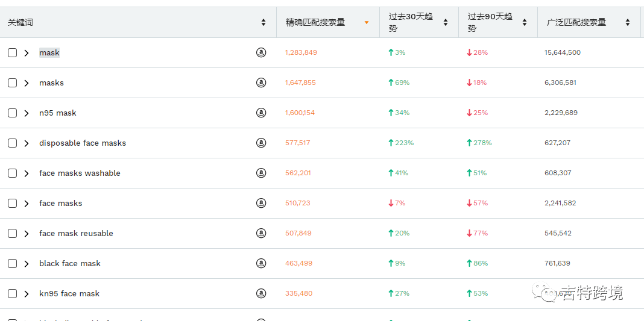Sort by 过去90天趋势 column arrows
This screenshot has width=644, height=321.
click(525, 22)
